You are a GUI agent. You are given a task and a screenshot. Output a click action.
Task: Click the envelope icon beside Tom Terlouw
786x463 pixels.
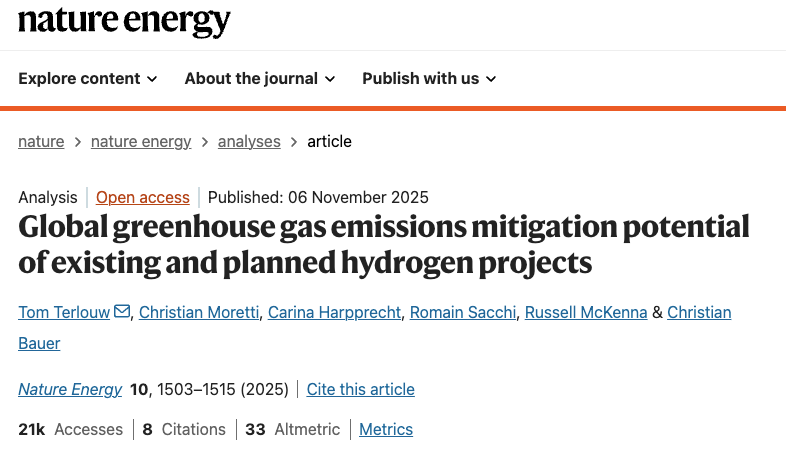tap(122, 311)
